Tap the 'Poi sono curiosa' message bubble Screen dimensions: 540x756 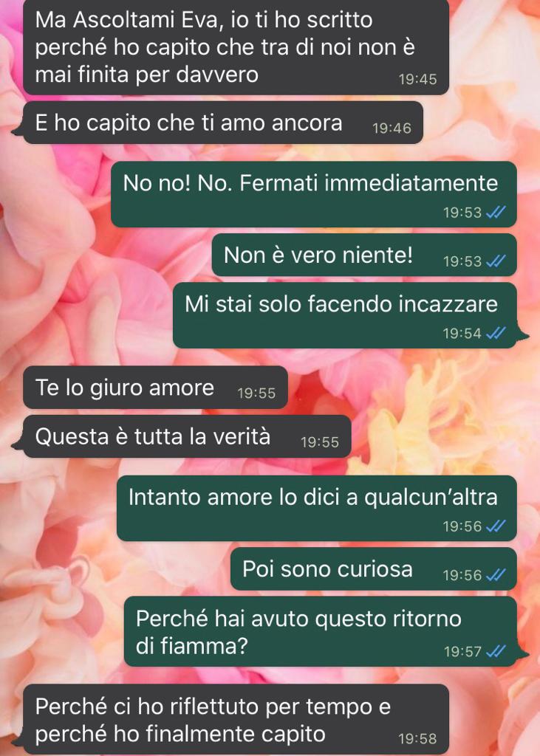tap(374, 569)
